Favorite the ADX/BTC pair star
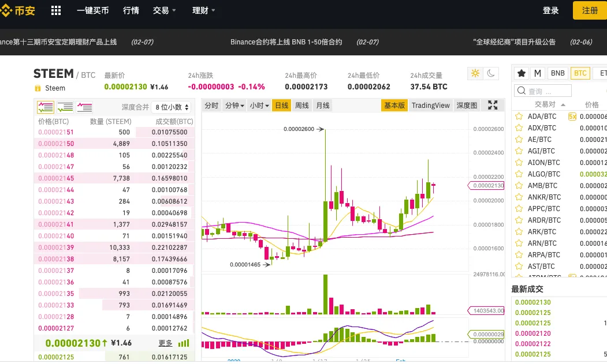The width and height of the screenshot is (607, 364). point(519,128)
